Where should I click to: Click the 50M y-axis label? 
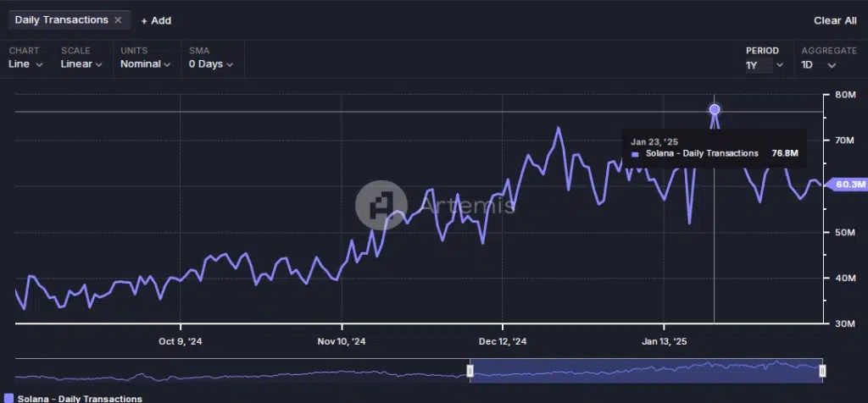pos(845,232)
